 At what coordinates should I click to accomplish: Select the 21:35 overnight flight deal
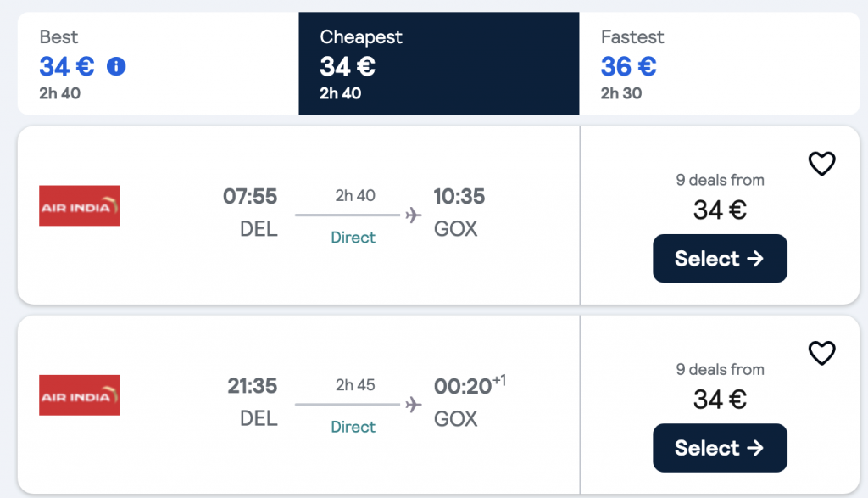coord(720,448)
